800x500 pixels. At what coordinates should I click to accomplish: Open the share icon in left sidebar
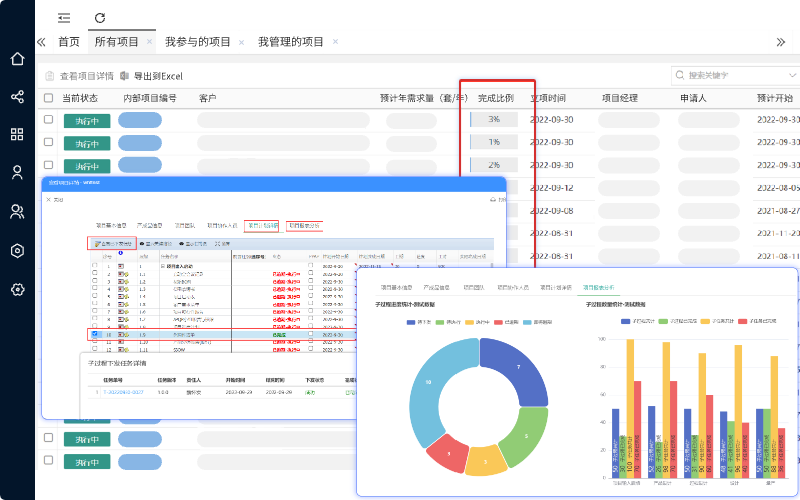(17, 97)
